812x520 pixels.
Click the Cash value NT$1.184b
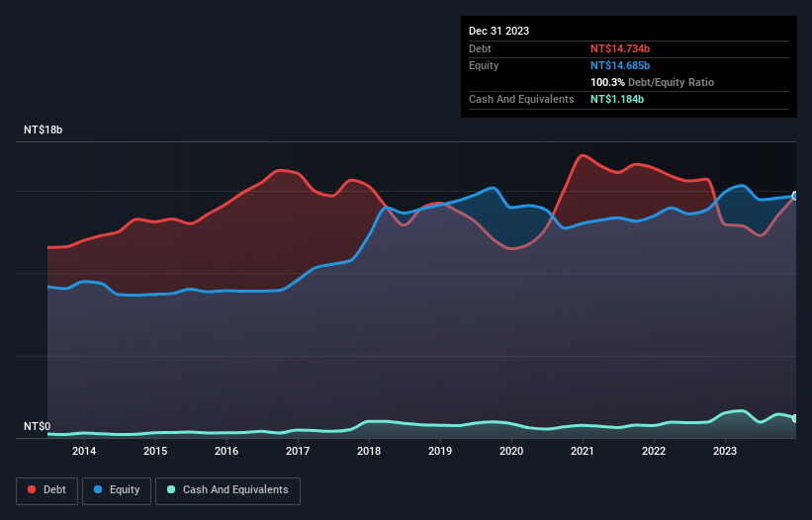[x=617, y=99]
